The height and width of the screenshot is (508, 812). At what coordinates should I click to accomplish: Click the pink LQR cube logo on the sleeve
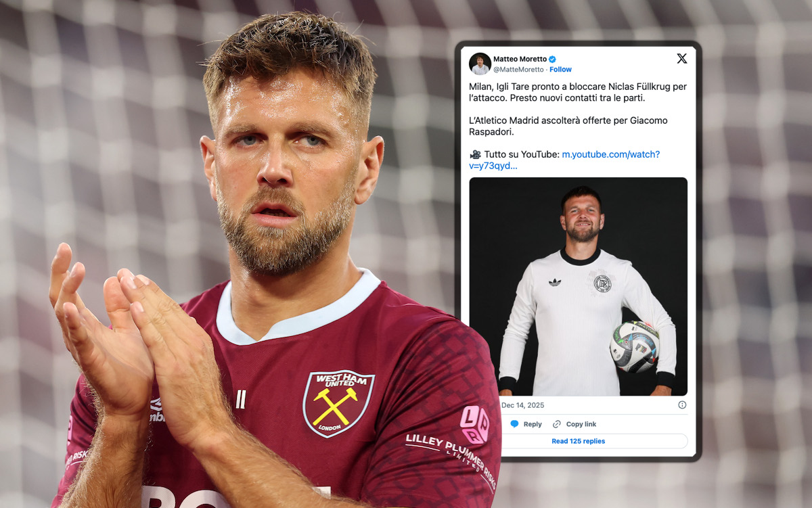point(474,424)
